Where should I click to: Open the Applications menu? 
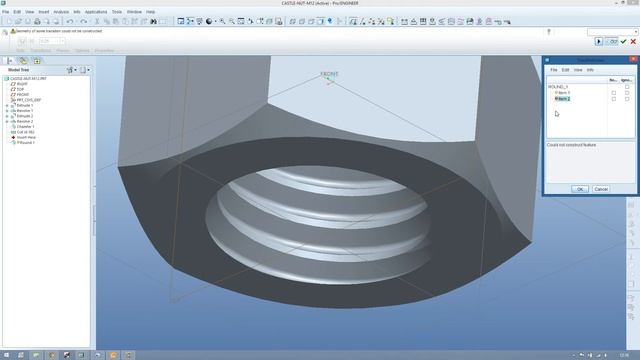(x=96, y=12)
